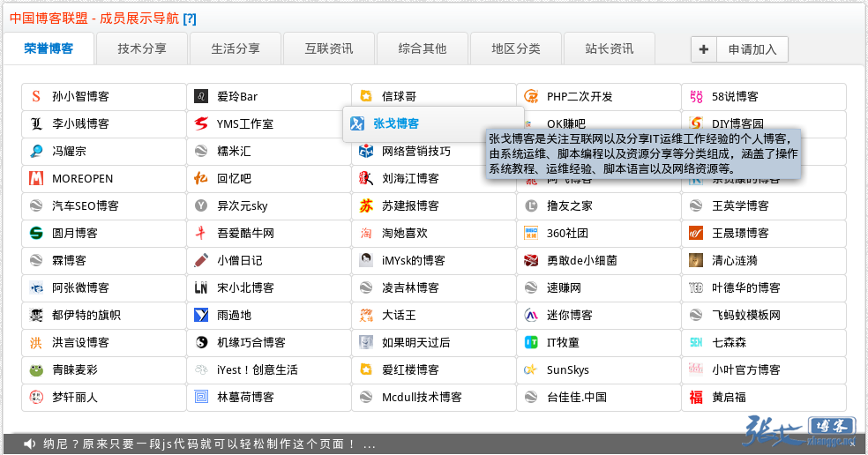The width and height of the screenshot is (868, 455).
Task: Click the IT牧童 green IT icon
Action: [x=531, y=343]
